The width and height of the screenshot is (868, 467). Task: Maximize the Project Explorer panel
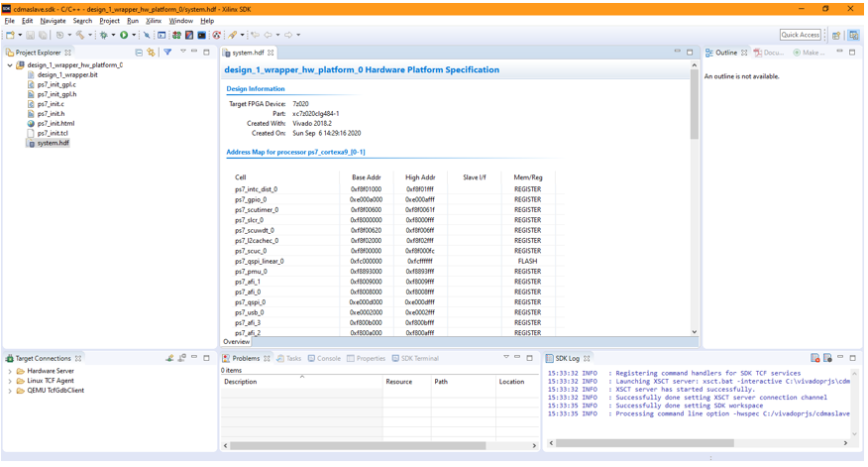[x=206, y=53]
